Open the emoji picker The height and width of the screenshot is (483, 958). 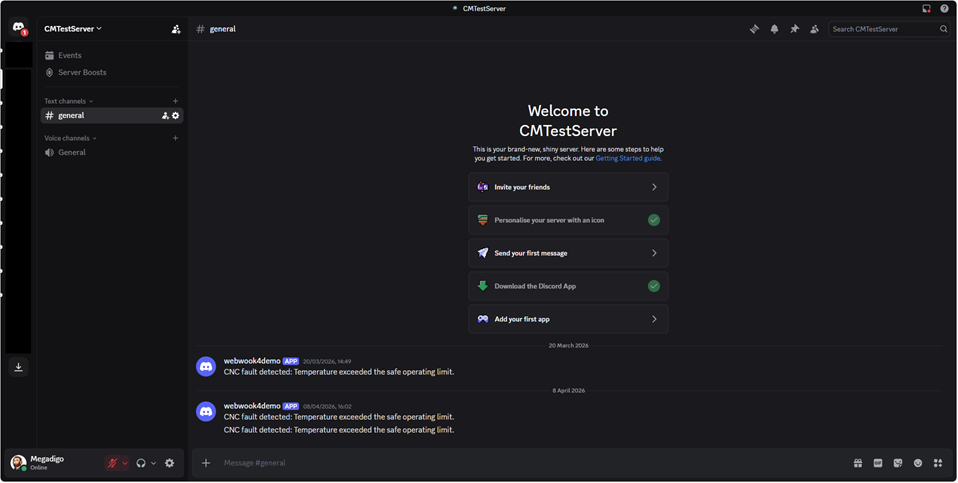(918, 463)
